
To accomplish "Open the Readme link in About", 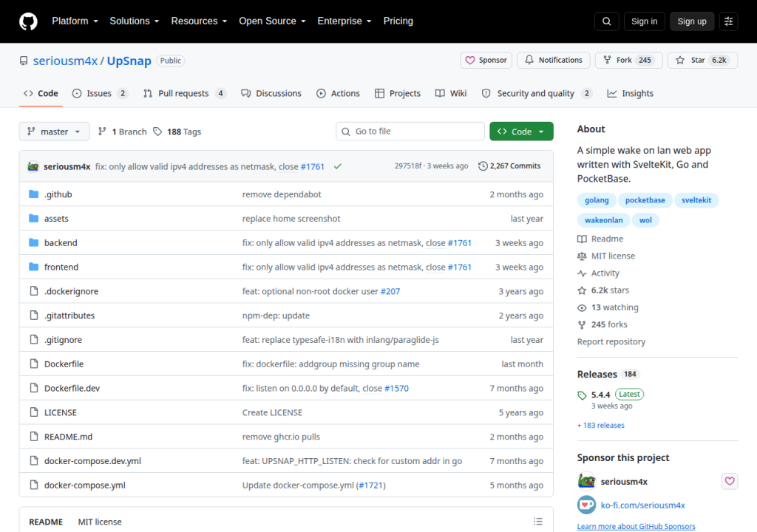I will pyautogui.click(x=600, y=239).
